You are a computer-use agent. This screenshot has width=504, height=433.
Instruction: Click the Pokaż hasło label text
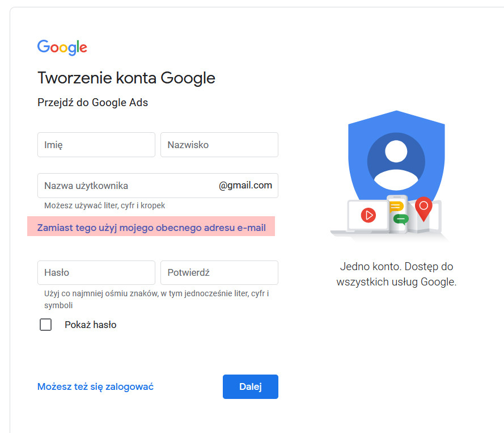coord(90,325)
